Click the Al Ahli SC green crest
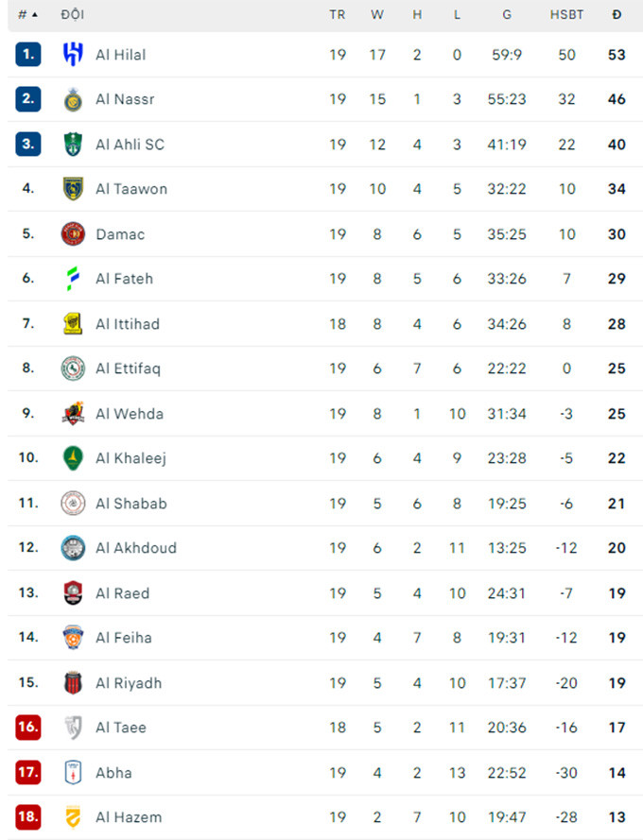The image size is (643, 840). point(73,145)
